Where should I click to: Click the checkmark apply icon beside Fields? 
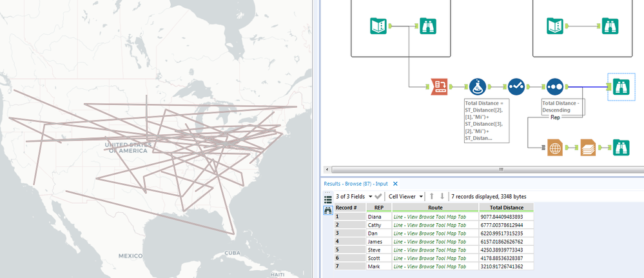pyautogui.click(x=378, y=197)
